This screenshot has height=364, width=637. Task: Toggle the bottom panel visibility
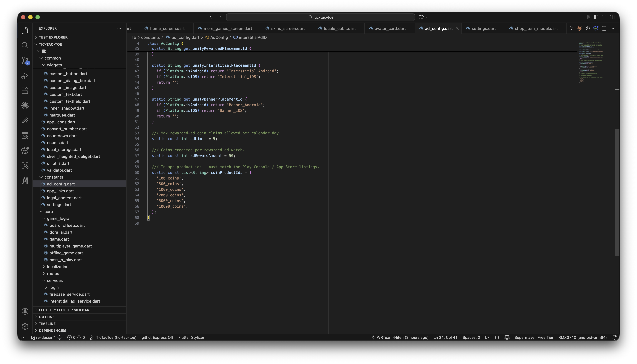604,17
